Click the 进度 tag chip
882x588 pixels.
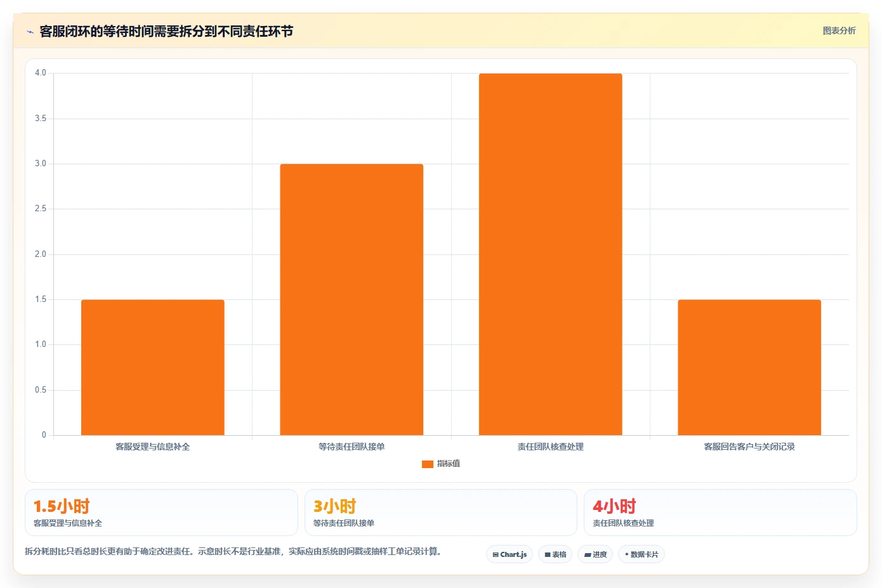point(595,554)
